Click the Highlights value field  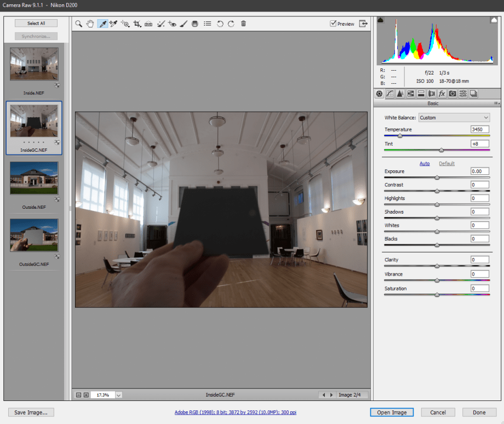pos(480,198)
